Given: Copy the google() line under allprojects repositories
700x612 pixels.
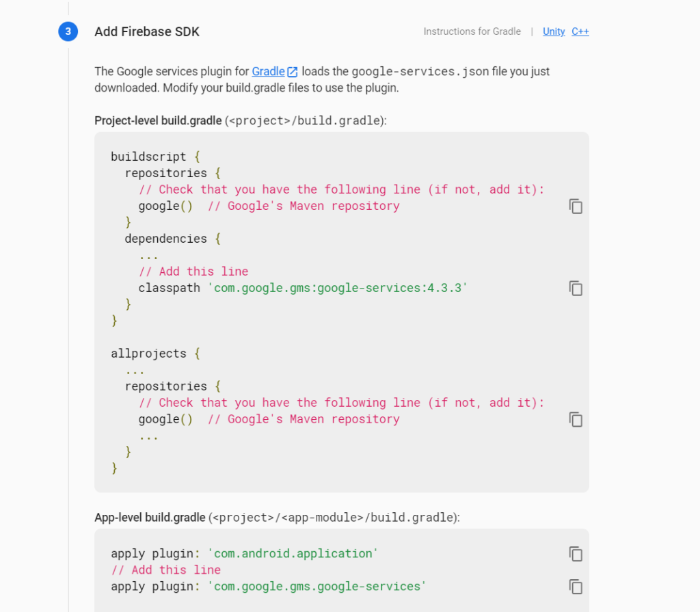Looking at the screenshot, I should (x=576, y=419).
